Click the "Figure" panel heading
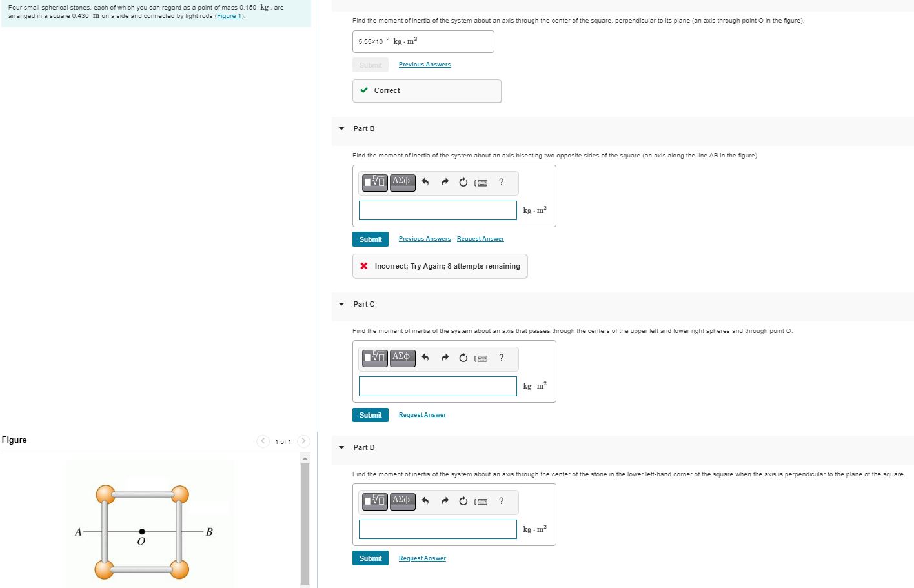This screenshot has width=914, height=588. [x=14, y=440]
